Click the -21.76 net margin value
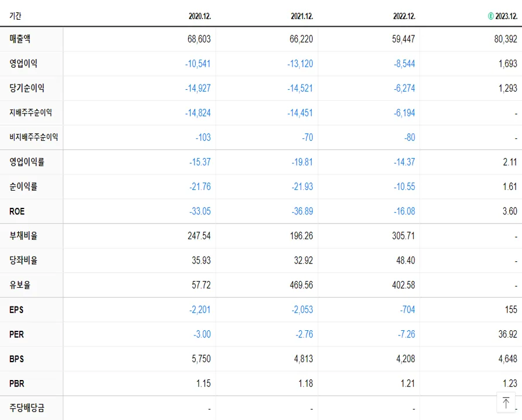Image resolution: width=522 pixels, height=420 pixels. pos(200,187)
